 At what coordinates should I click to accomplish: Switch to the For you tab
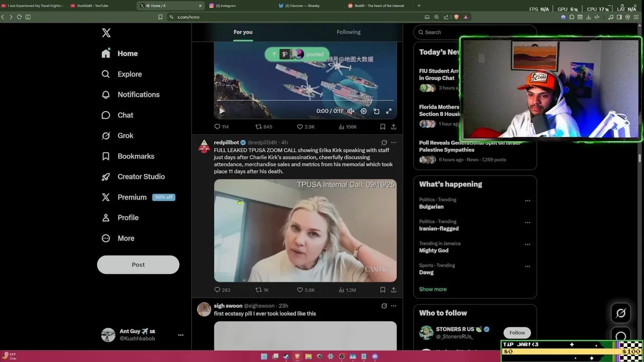click(243, 32)
